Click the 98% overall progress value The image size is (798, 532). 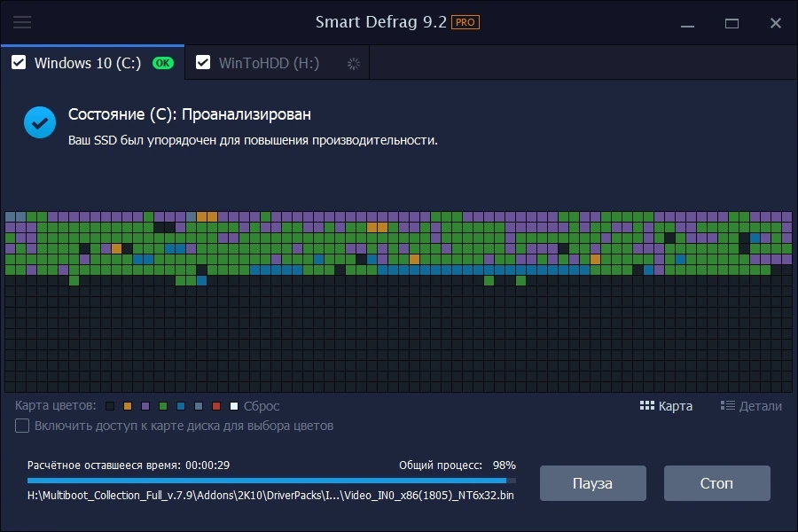504,465
